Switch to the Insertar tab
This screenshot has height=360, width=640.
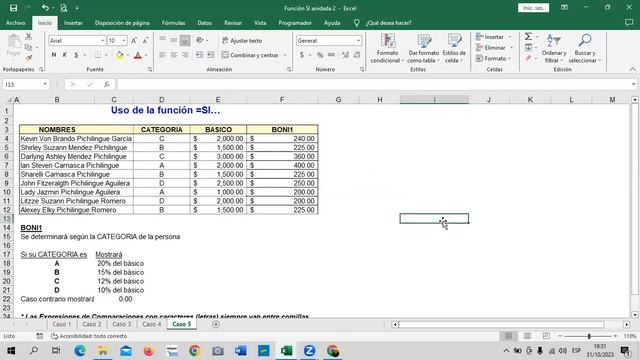[x=73, y=23]
